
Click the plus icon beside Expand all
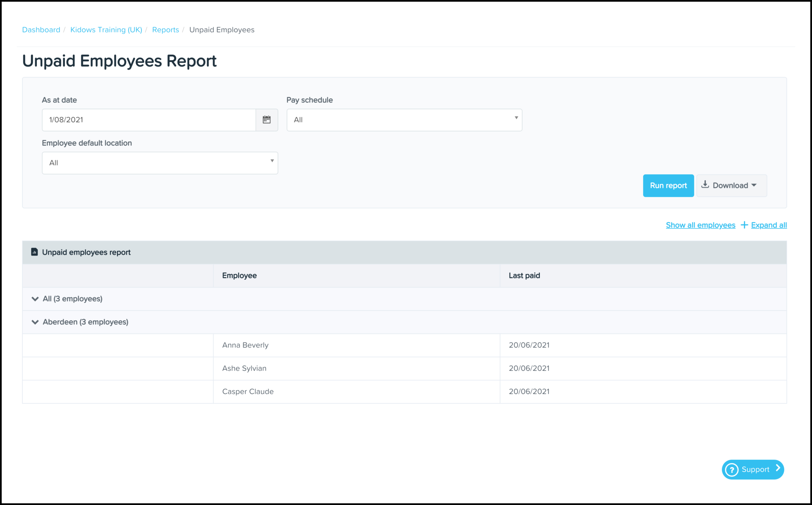tap(744, 225)
